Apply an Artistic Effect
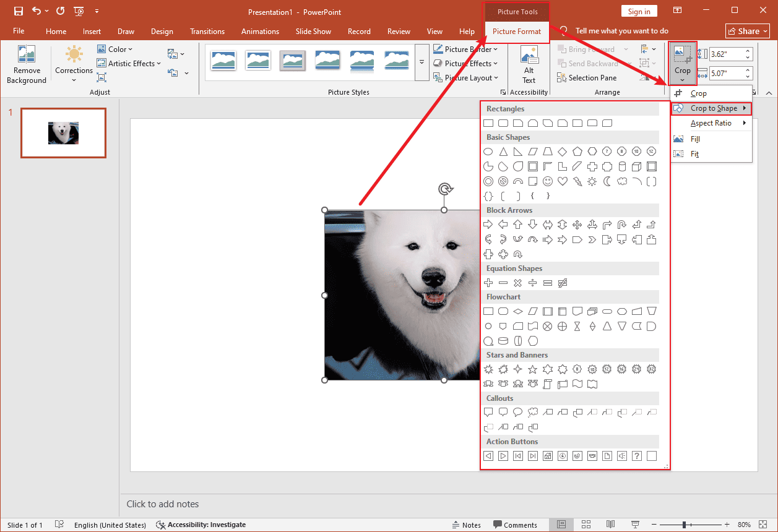This screenshot has width=778, height=532. pyautogui.click(x=128, y=63)
